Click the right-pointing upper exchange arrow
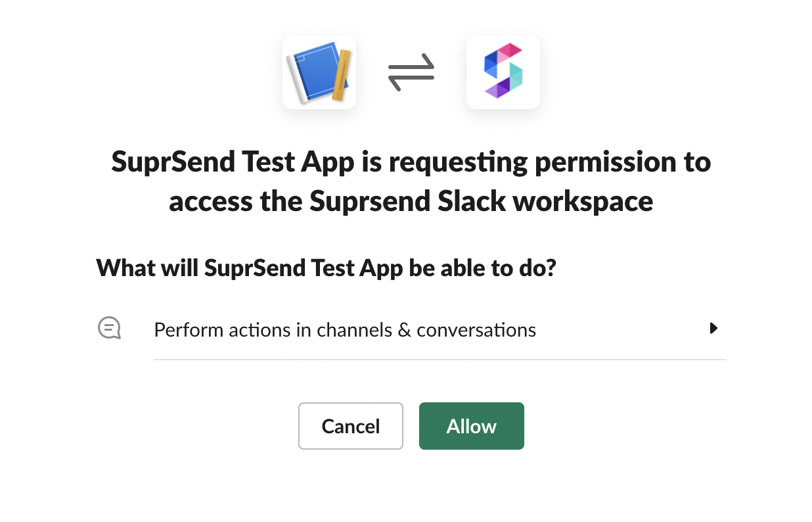The image size is (812, 522). (411, 64)
